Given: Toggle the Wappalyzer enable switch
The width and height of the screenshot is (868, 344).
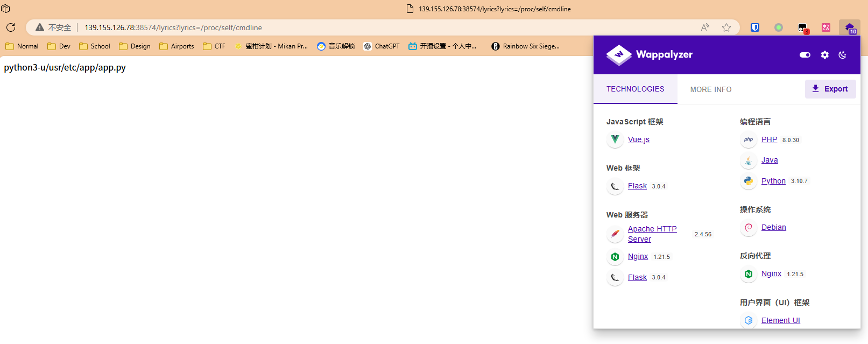Looking at the screenshot, I should (805, 55).
